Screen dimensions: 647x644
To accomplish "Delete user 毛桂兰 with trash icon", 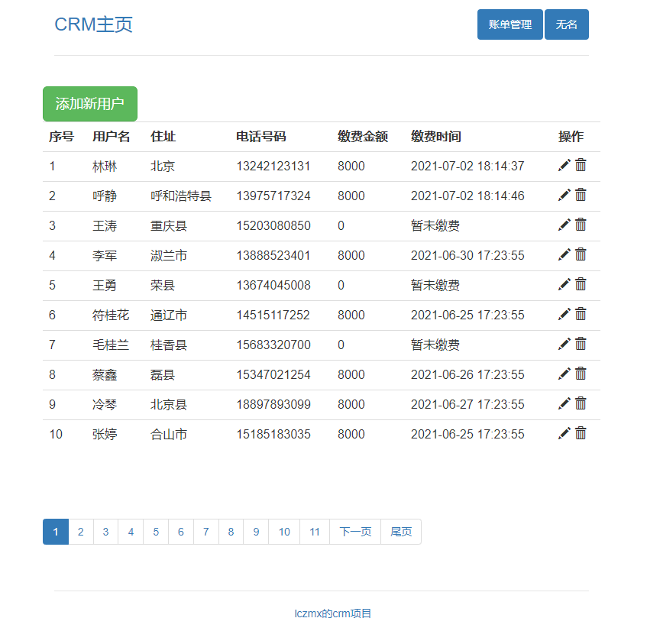I will (581, 344).
